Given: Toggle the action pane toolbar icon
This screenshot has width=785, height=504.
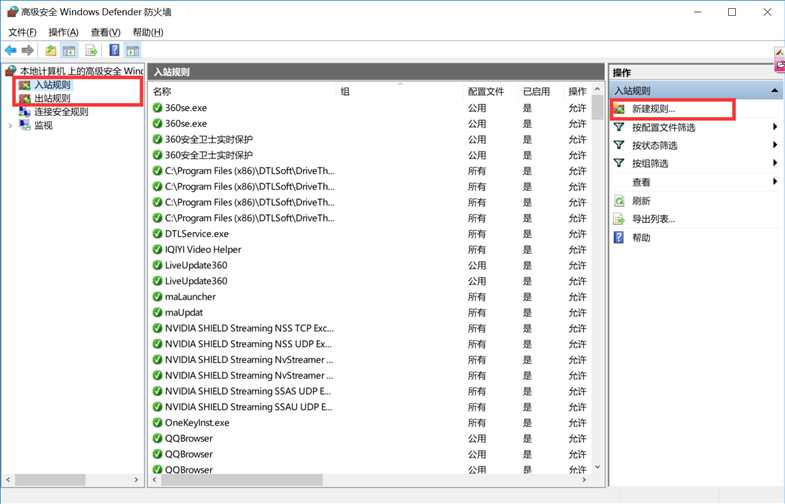Looking at the screenshot, I should click(133, 50).
